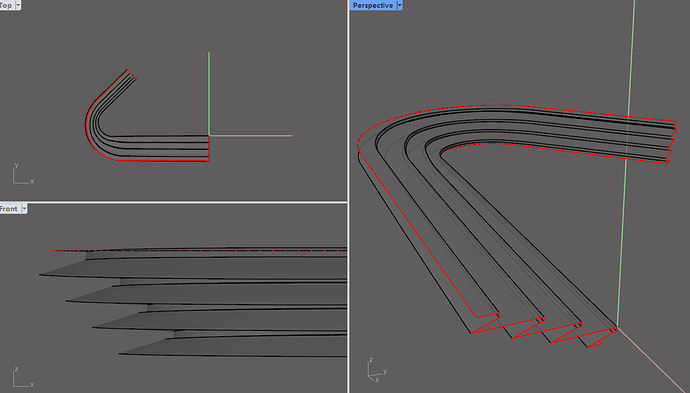This screenshot has width=690, height=393.
Task: Click the Front viewport axis icon
Action: pyautogui.click(x=23, y=377)
